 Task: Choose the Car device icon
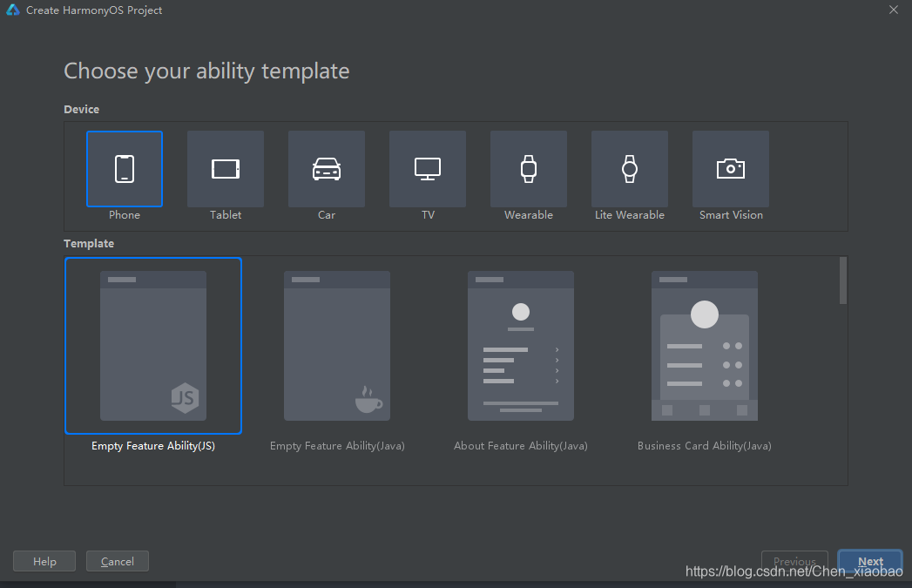pos(327,169)
